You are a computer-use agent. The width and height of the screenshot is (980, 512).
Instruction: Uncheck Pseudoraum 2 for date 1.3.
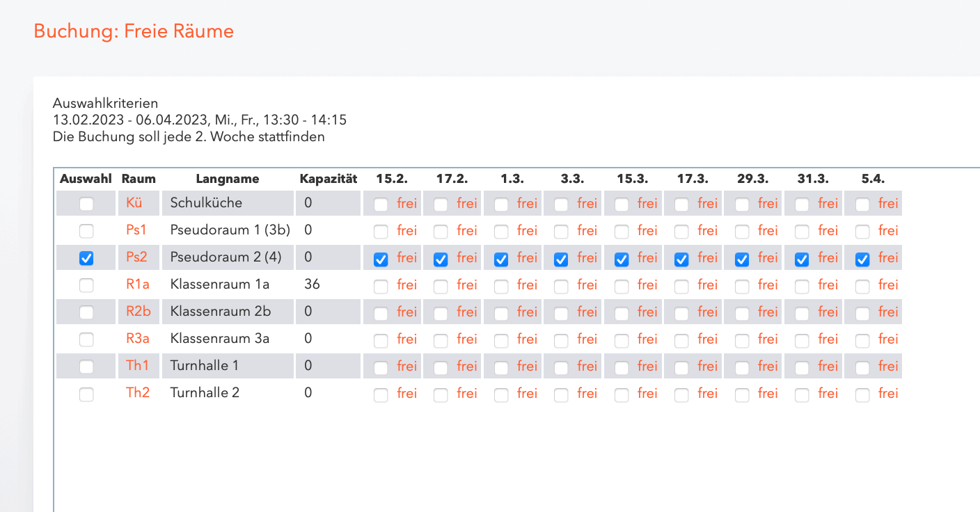pyautogui.click(x=501, y=259)
